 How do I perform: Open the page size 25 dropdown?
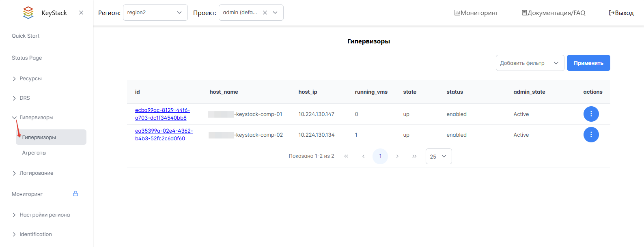[438, 156]
